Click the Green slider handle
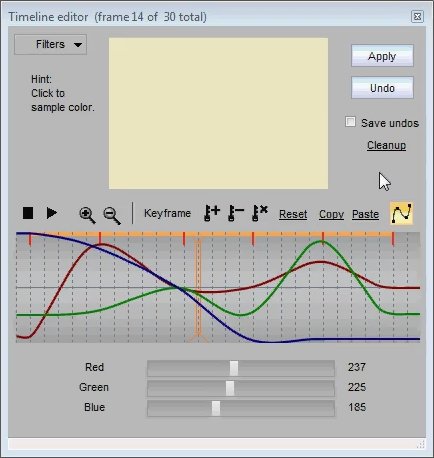The image size is (434, 458). tap(230, 388)
